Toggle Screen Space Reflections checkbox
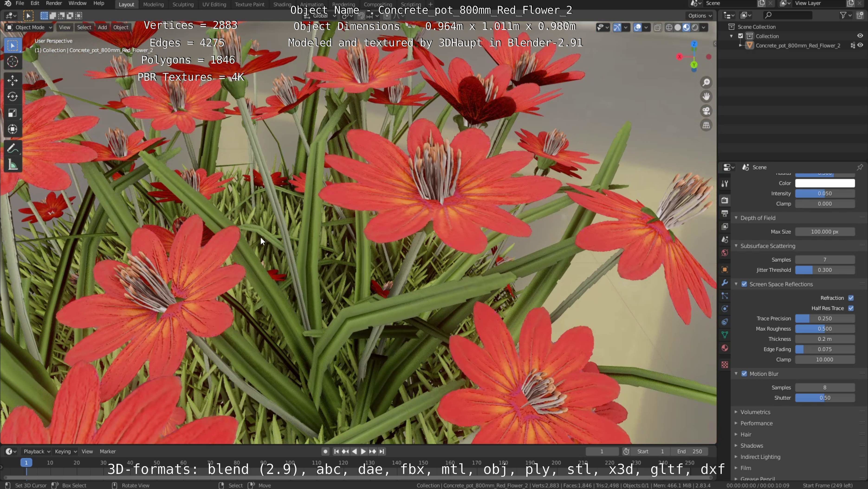 coord(744,284)
